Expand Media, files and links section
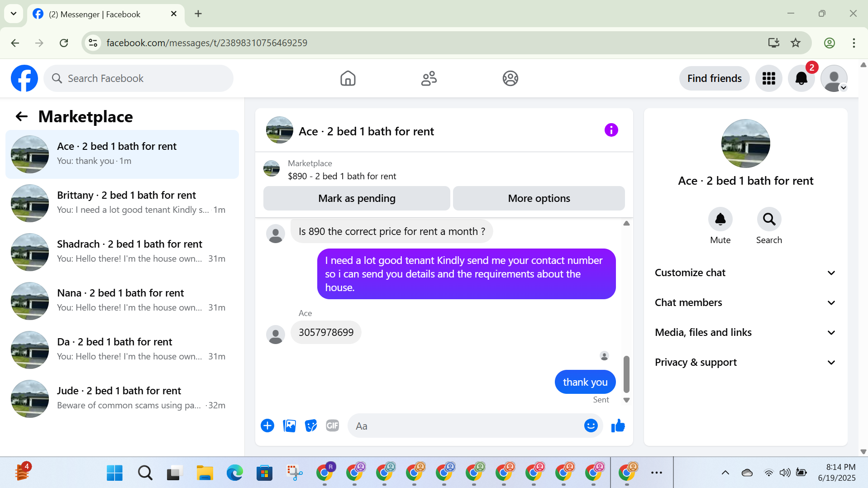Screen dimensions: 868x488 point(745,332)
